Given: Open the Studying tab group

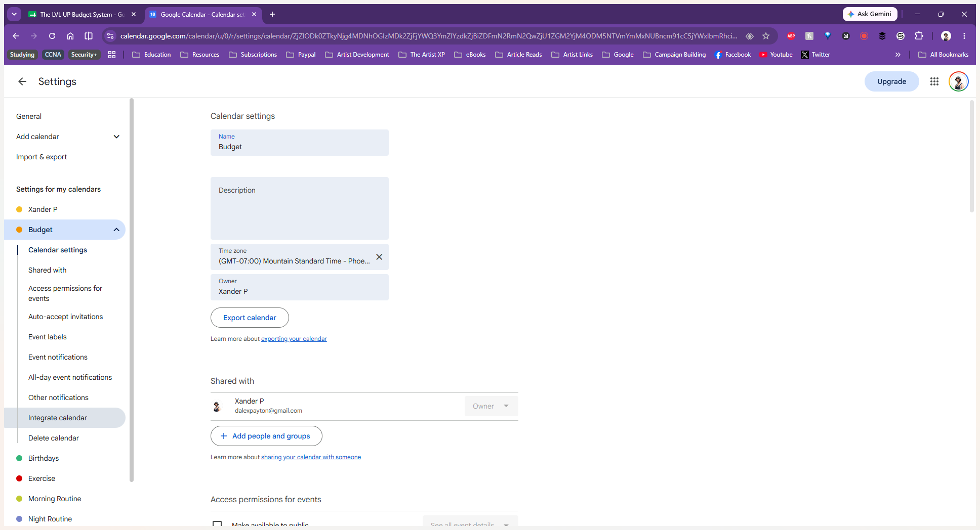Looking at the screenshot, I should [22, 55].
